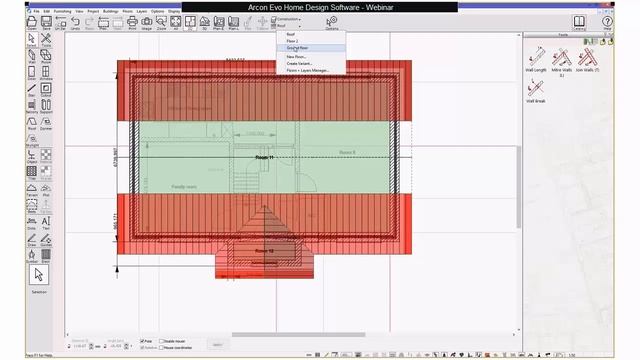The width and height of the screenshot is (640, 360).
Task: Switch to 3D view icon
Action: point(204,22)
